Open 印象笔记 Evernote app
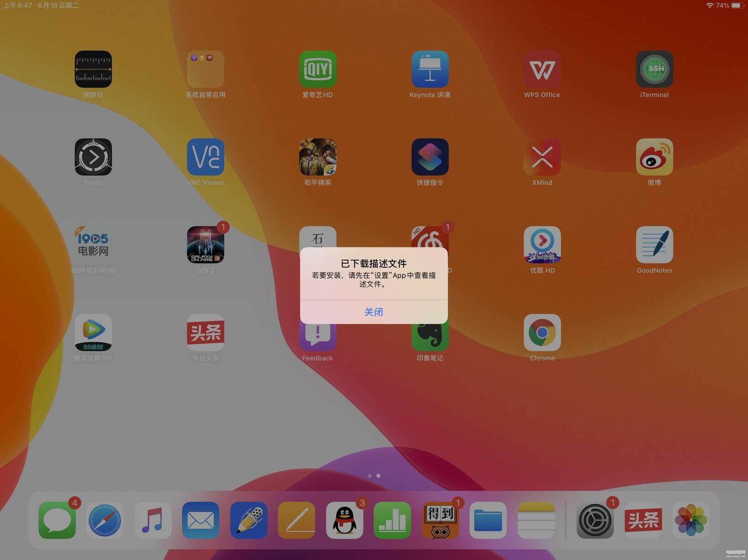This screenshot has width=748, height=560. pos(430,338)
